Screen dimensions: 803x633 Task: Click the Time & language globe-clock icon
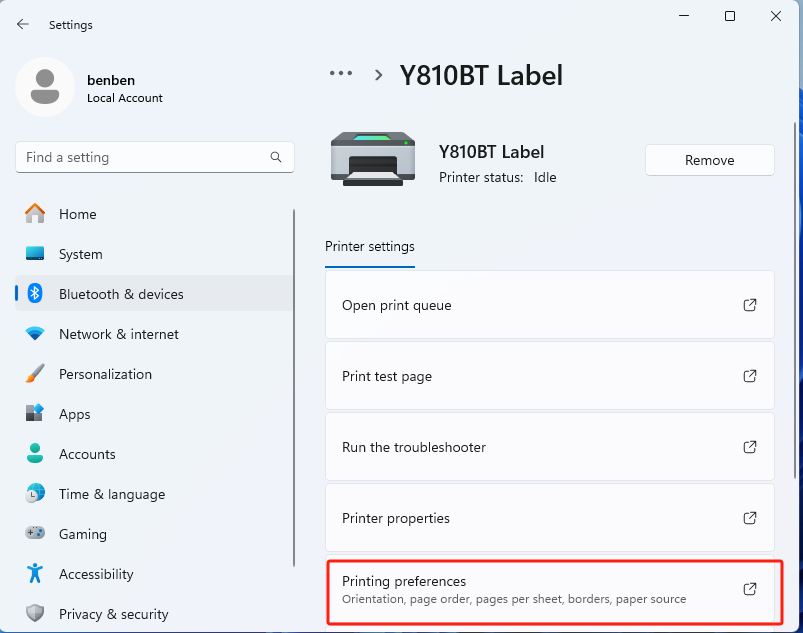coord(35,493)
